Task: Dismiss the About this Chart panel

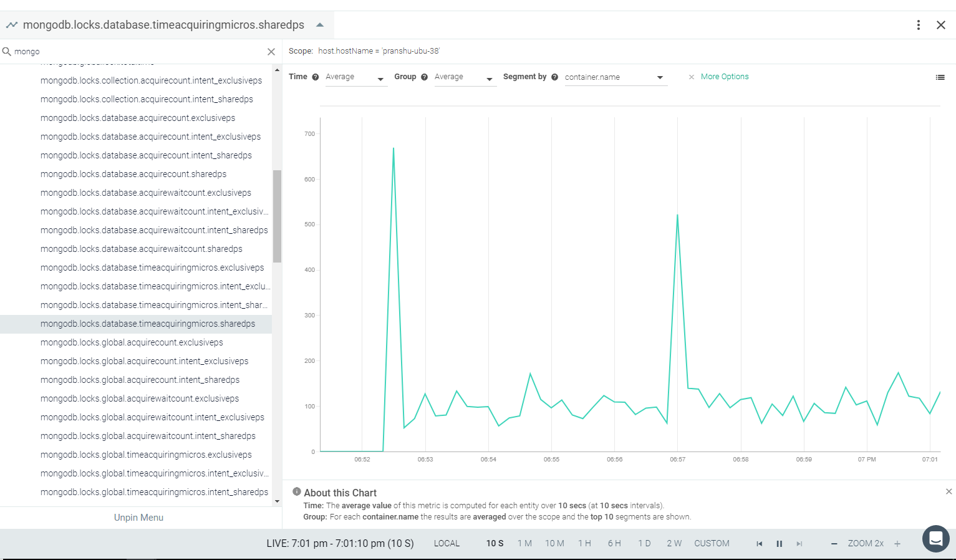Action: [949, 491]
